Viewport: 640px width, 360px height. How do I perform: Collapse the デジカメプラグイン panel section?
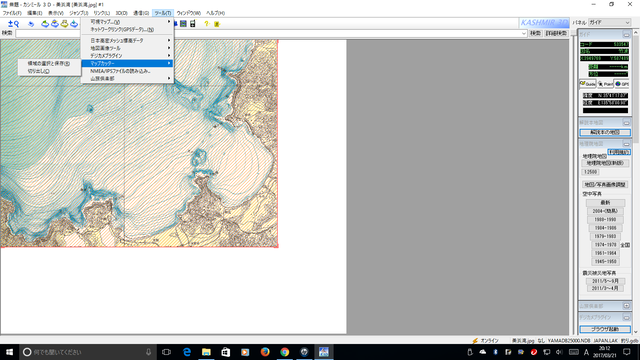pyautogui.click(x=626, y=317)
